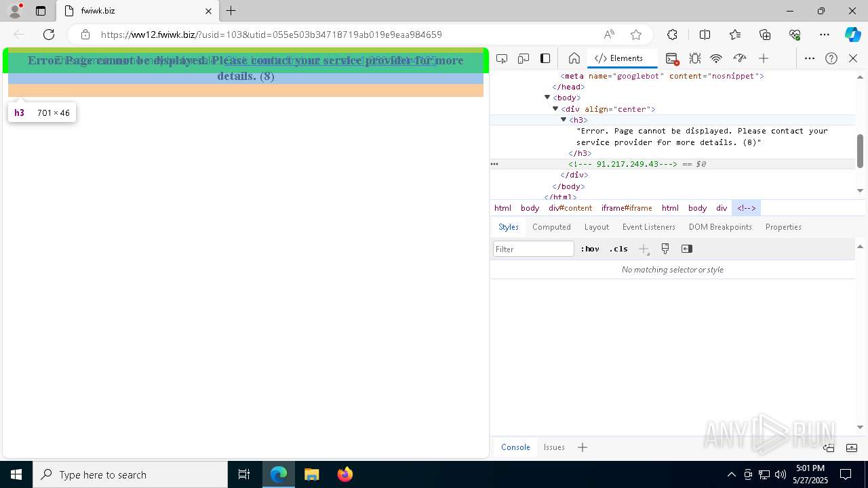Viewport: 868px width, 488px height.
Task: Collapse the h3 element node
Action: 564,120
